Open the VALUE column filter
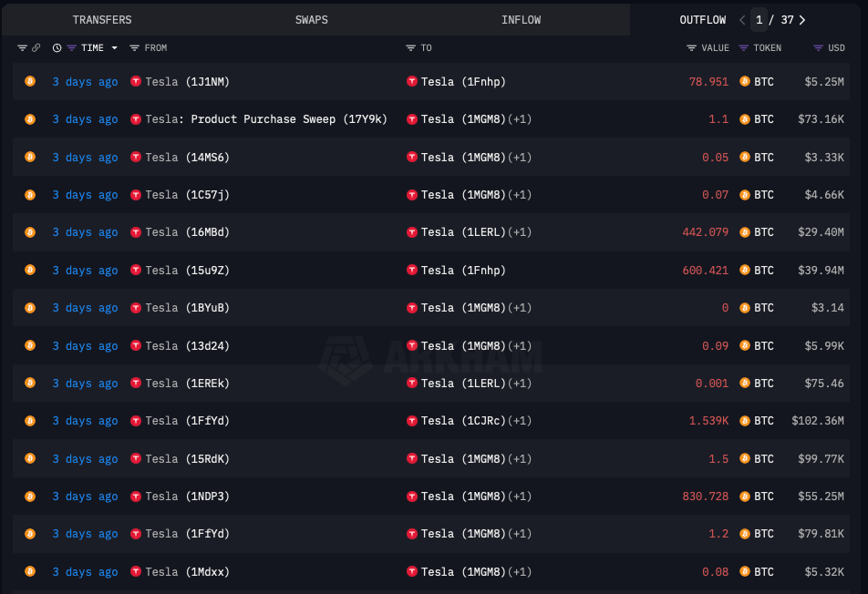Viewport: 868px width, 594px height. pyautogui.click(x=691, y=48)
